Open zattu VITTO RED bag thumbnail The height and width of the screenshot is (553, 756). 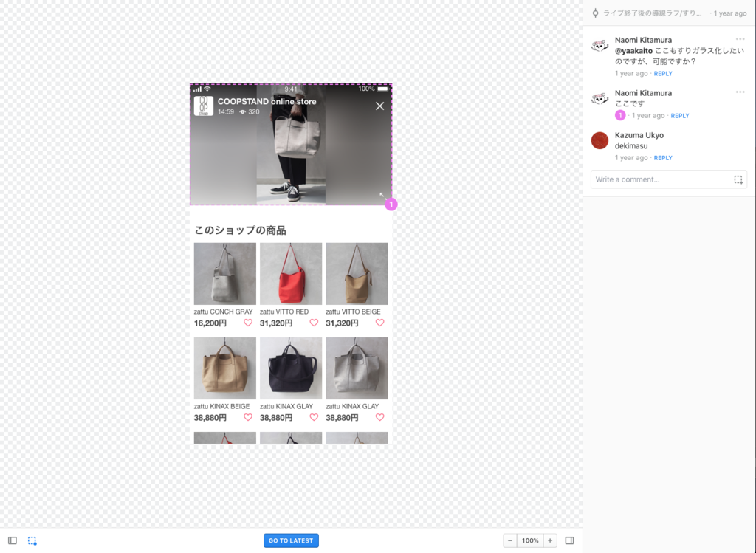(291, 273)
